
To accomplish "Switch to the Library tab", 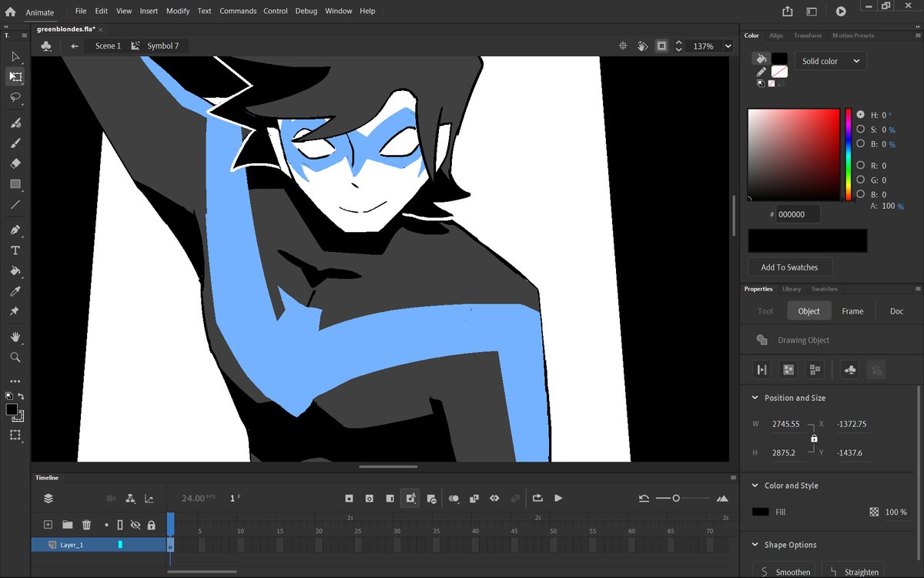I will click(792, 289).
